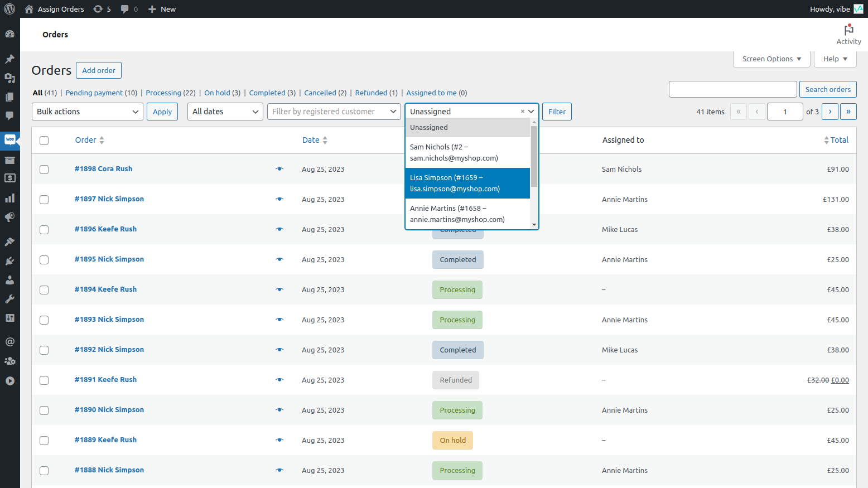The image size is (868, 488).
Task: Open the On hold (3) orders filter
Action: tap(218, 93)
